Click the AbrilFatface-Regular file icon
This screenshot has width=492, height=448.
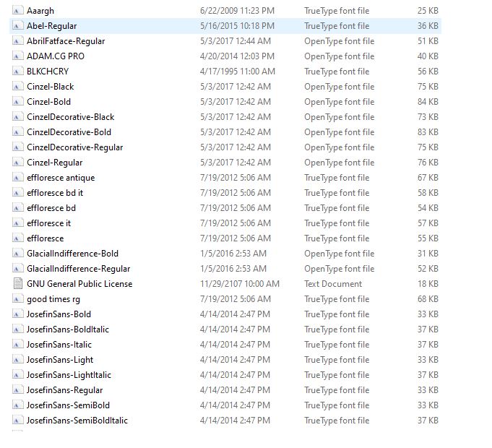(x=18, y=41)
